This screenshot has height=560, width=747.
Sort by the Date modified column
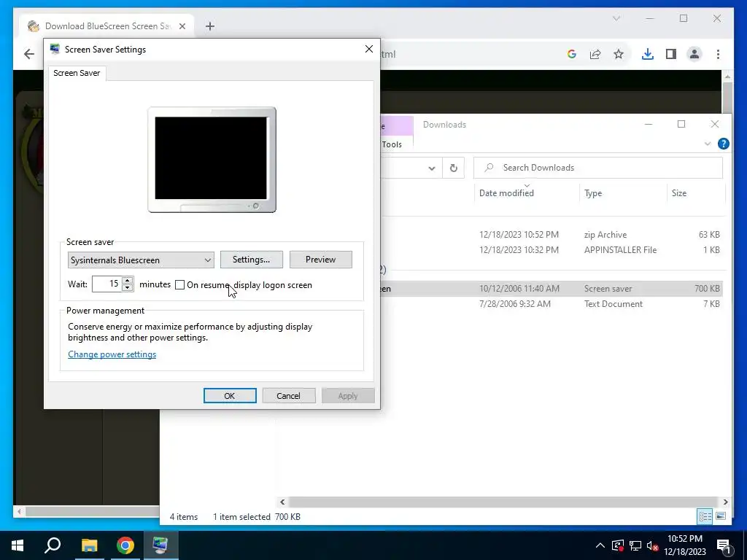tap(506, 192)
